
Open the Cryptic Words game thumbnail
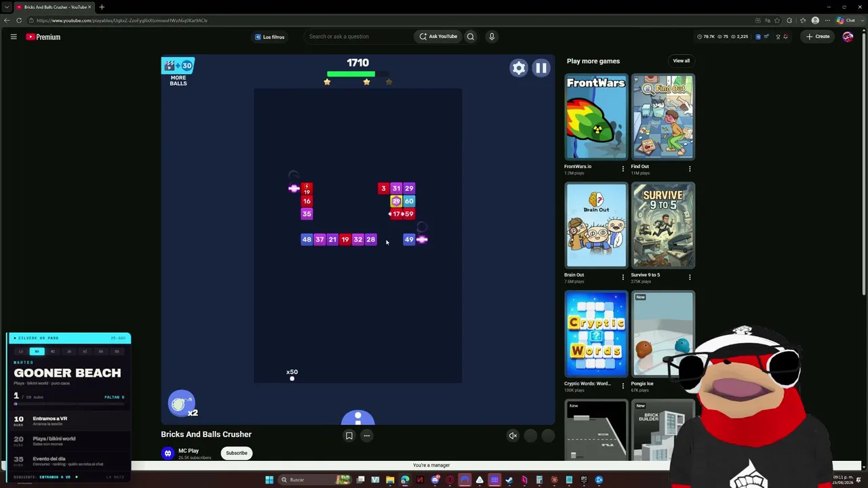[x=596, y=334]
